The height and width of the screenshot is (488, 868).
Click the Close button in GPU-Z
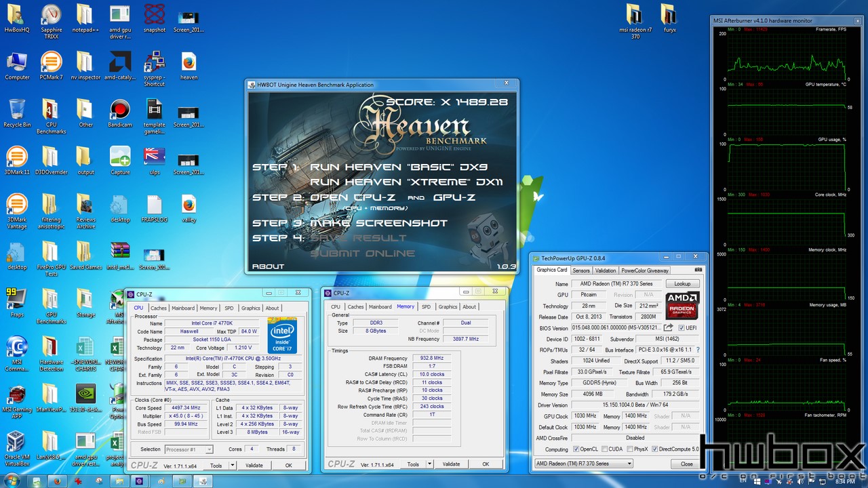point(686,464)
